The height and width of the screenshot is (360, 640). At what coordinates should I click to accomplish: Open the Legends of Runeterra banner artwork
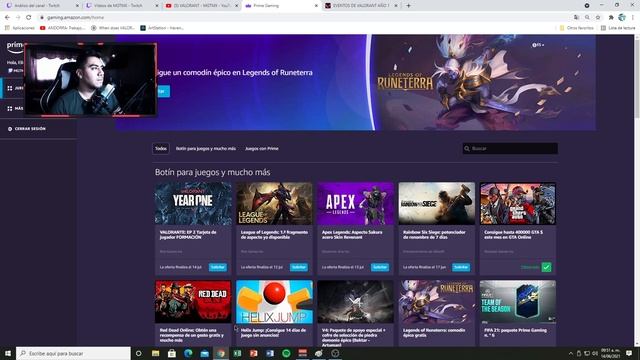pyautogui.click(x=485, y=82)
